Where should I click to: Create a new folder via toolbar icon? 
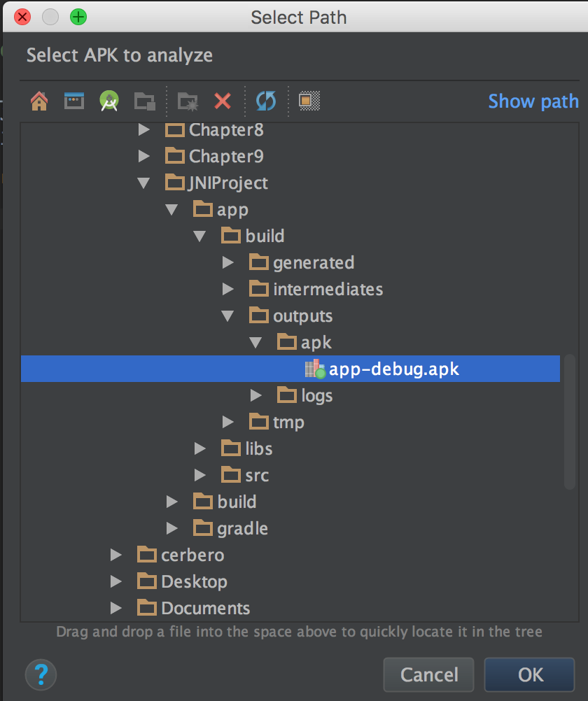[x=188, y=101]
